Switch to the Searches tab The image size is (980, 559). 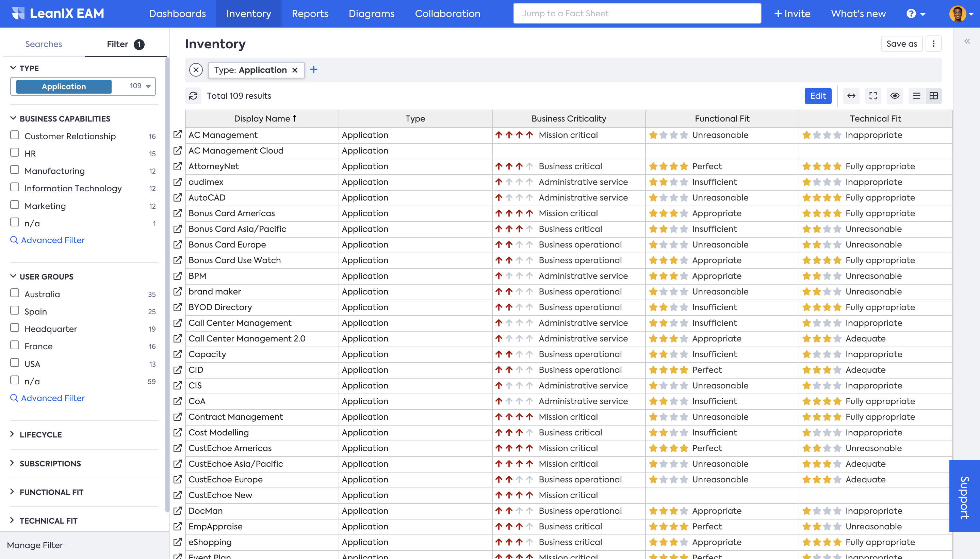pos(43,44)
